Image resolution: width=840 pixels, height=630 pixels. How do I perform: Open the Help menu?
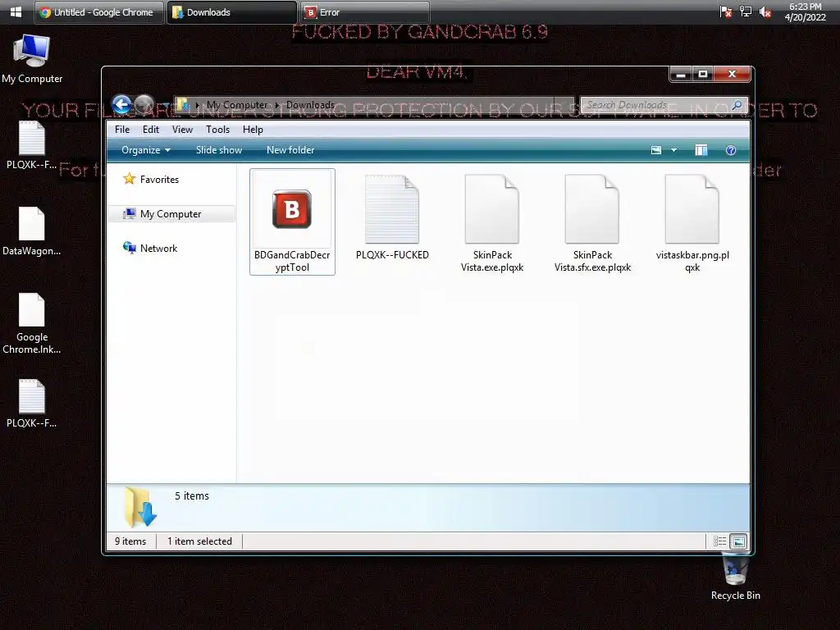coord(253,129)
